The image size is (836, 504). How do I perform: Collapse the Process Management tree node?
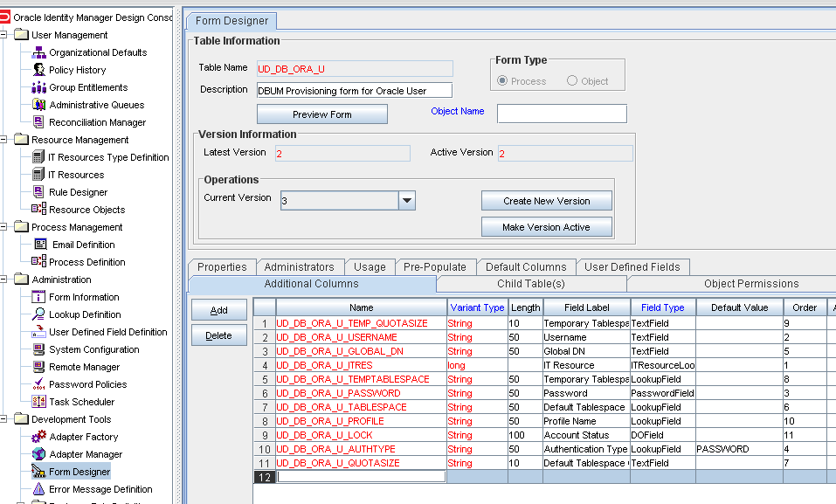(x=3, y=226)
